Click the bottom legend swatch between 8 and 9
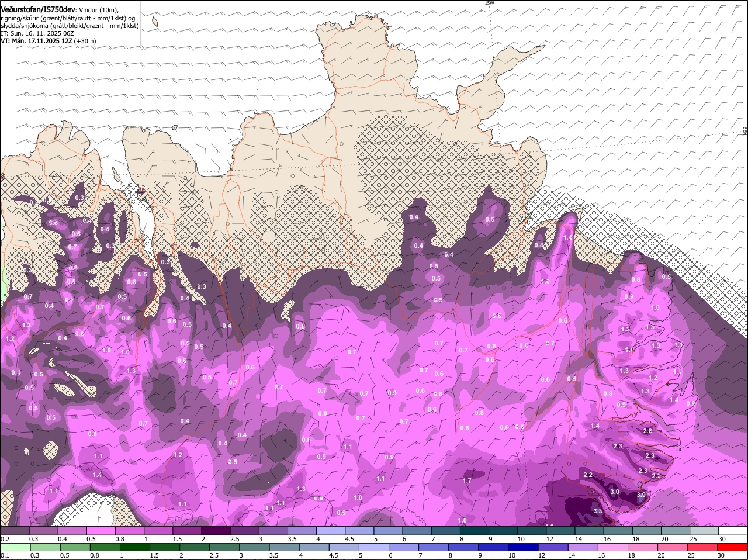The image size is (748, 560). (x=463, y=548)
